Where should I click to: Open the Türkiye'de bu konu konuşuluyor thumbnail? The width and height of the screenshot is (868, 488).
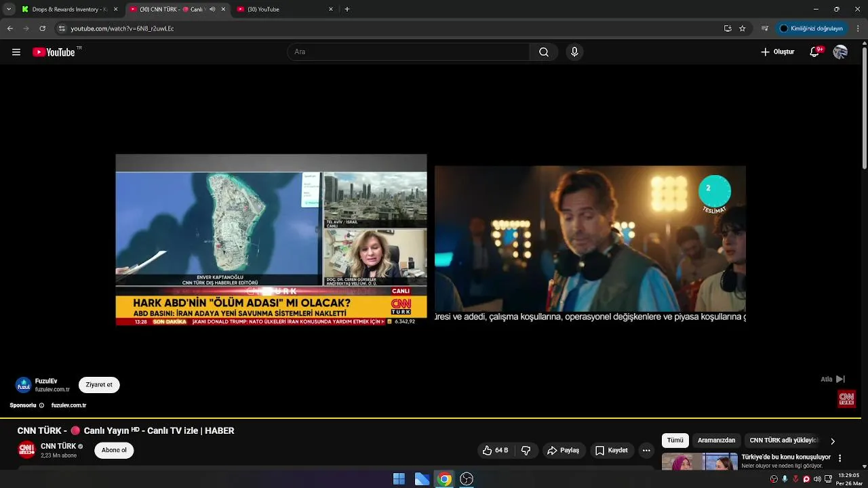(x=699, y=462)
